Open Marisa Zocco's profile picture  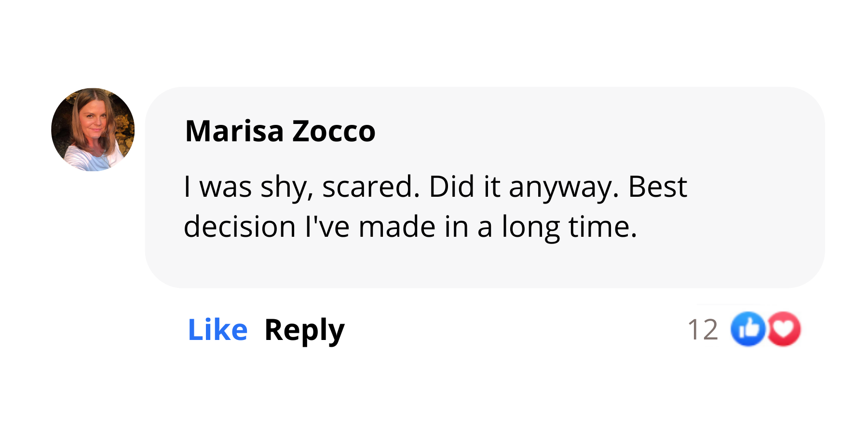[x=93, y=130]
